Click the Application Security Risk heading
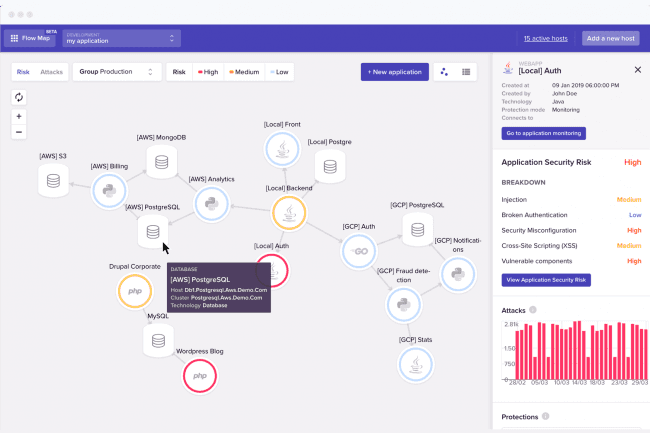This screenshot has width=650, height=433. [x=546, y=162]
